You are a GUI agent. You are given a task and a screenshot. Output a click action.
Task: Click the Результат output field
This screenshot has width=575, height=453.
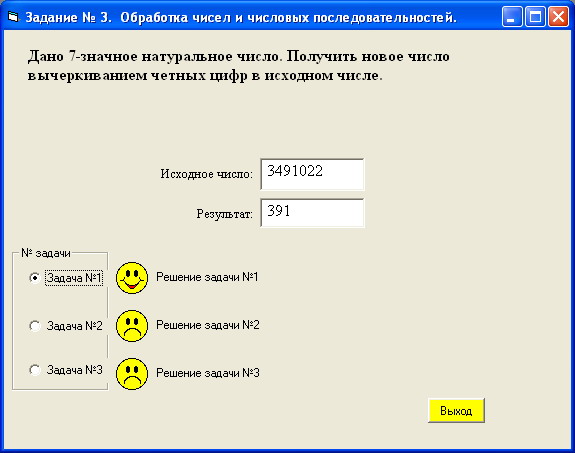point(312,213)
